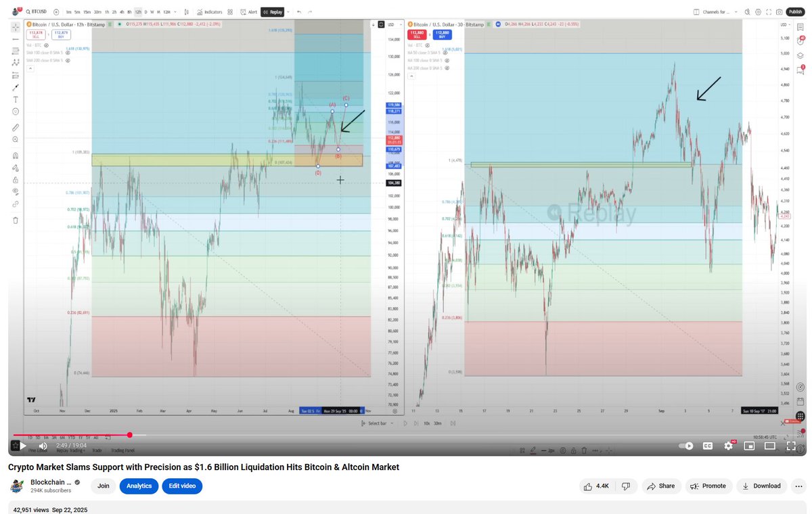Screen dimensions: 812x514
Task: Hide all drawings eye icon
Action: (x=16, y=191)
